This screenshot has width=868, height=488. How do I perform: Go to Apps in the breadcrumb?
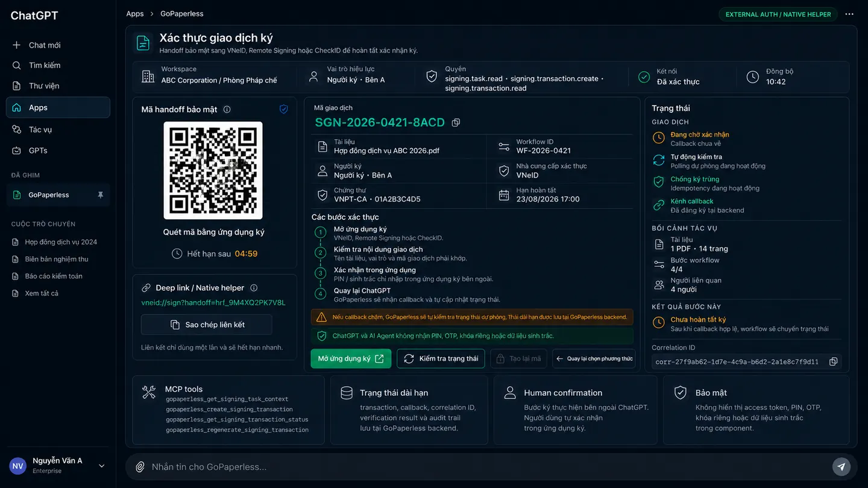(x=135, y=13)
